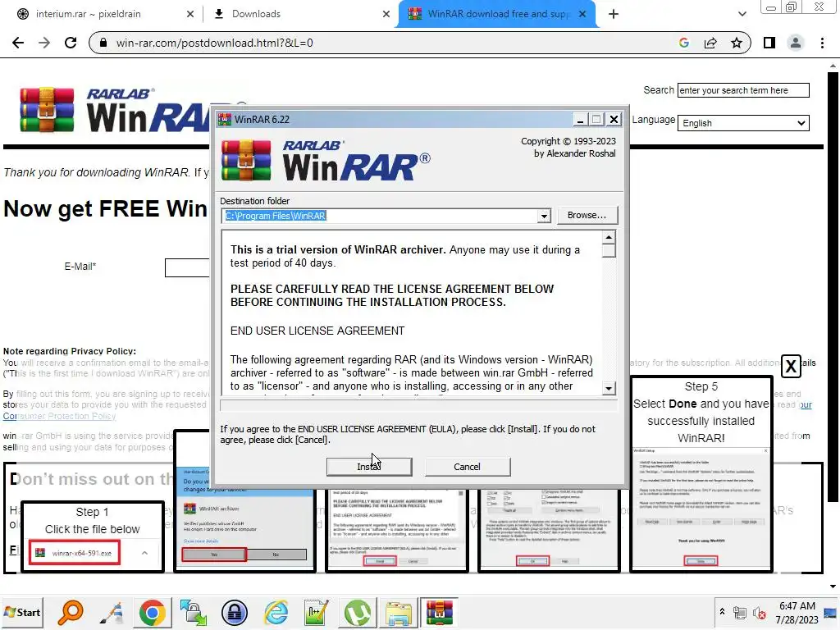Select the destination folder path field

[x=379, y=216]
